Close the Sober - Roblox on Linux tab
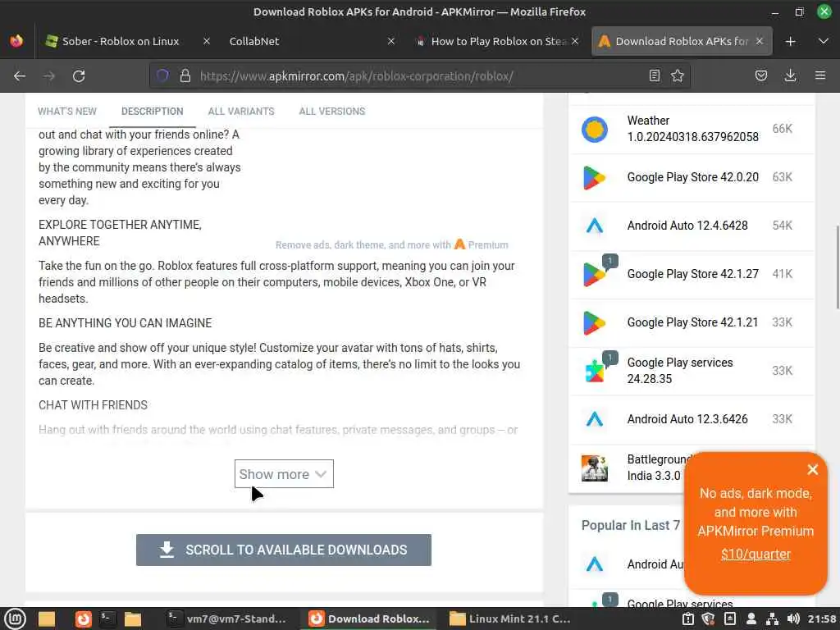This screenshot has height=630, width=840. click(206, 41)
